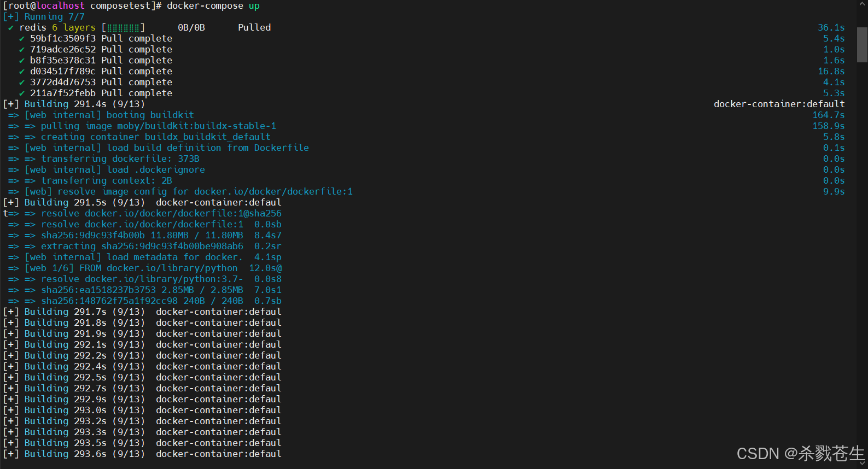Click the '164.7s' timing value

(829, 115)
